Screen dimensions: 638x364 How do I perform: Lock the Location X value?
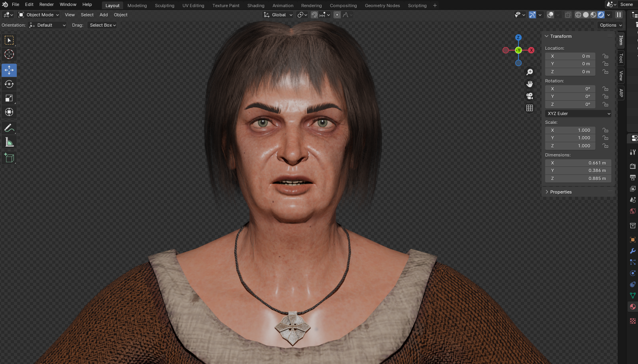click(x=605, y=56)
